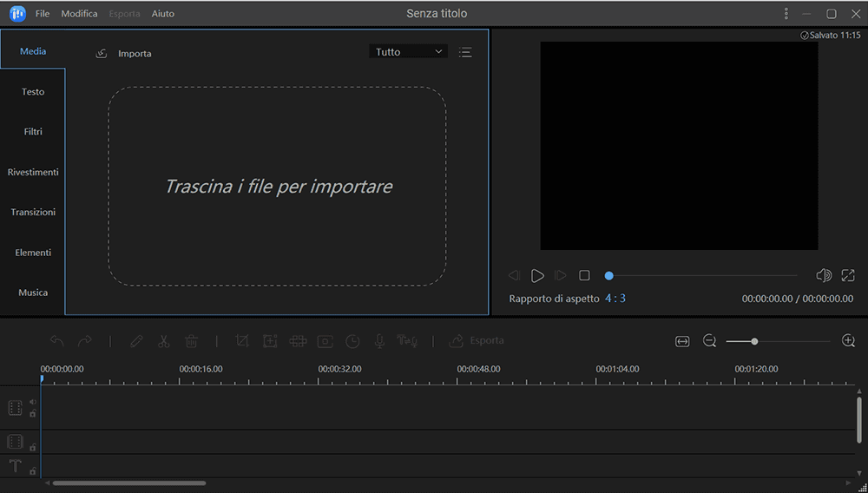Open the three-dot options menu in the title bar
868x493 pixels.
[786, 14]
